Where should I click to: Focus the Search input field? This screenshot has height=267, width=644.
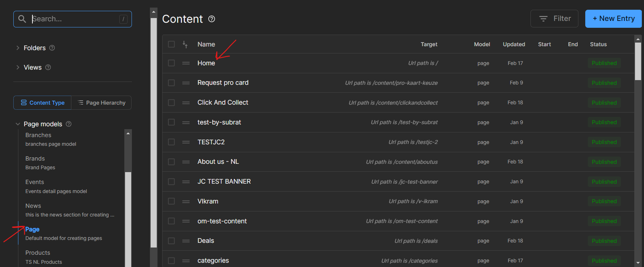pyautogui.click(x=74, y=19)
